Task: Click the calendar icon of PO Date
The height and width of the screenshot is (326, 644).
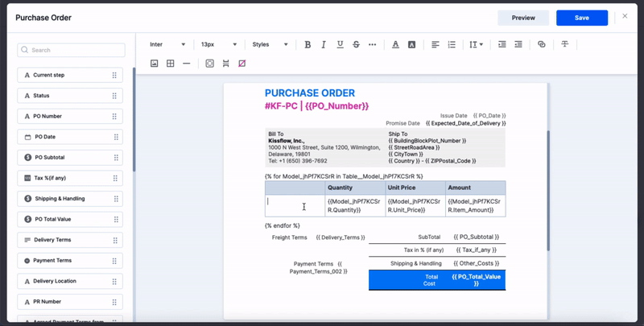Action: pos(28,137)
